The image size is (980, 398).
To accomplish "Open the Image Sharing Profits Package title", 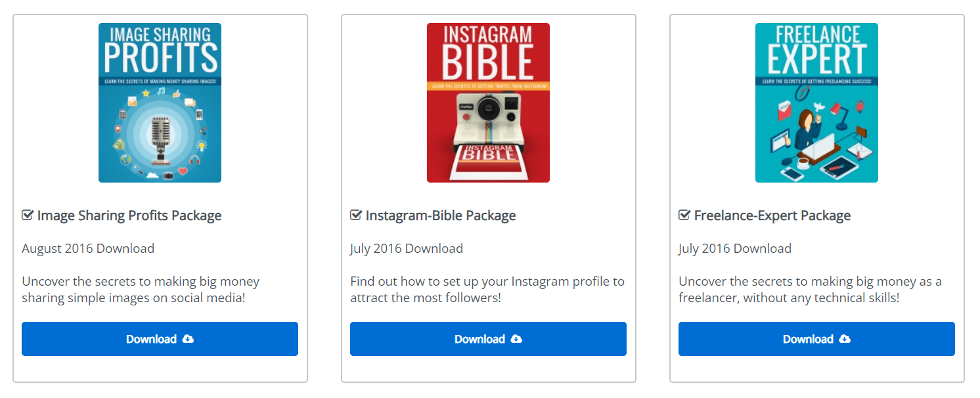I will click(129, 215).
